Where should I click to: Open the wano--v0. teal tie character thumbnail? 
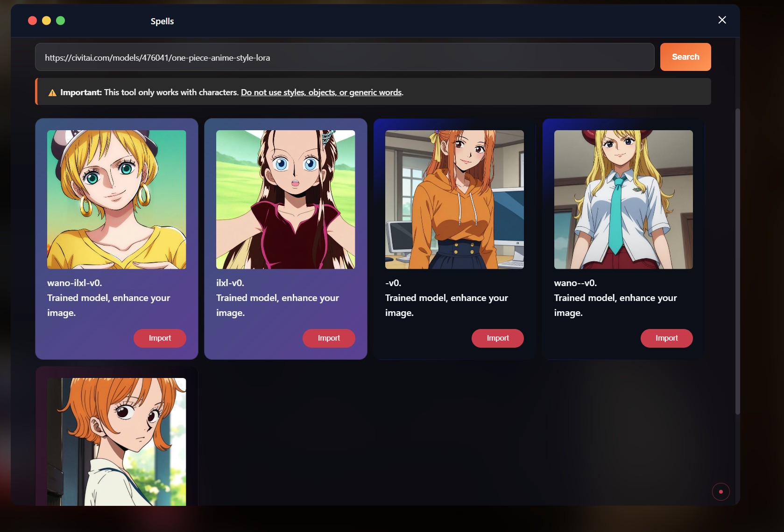click(623, 199)
